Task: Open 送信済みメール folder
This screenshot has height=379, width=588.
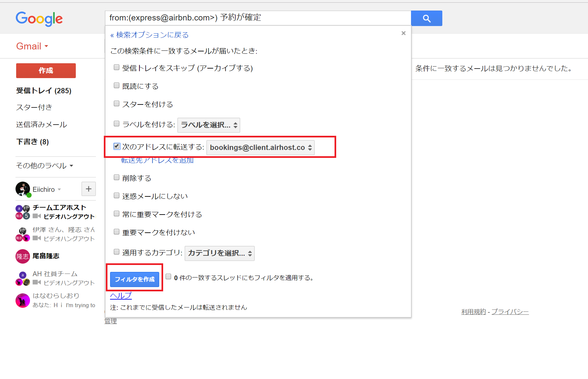Action: (x=42, y=125)
